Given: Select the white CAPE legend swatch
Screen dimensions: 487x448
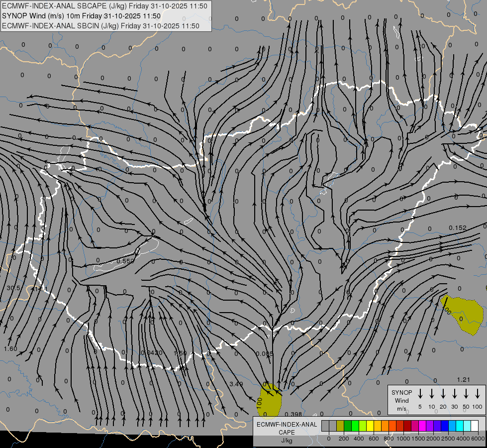Looking at the screenshot, I should click(474, 426).
